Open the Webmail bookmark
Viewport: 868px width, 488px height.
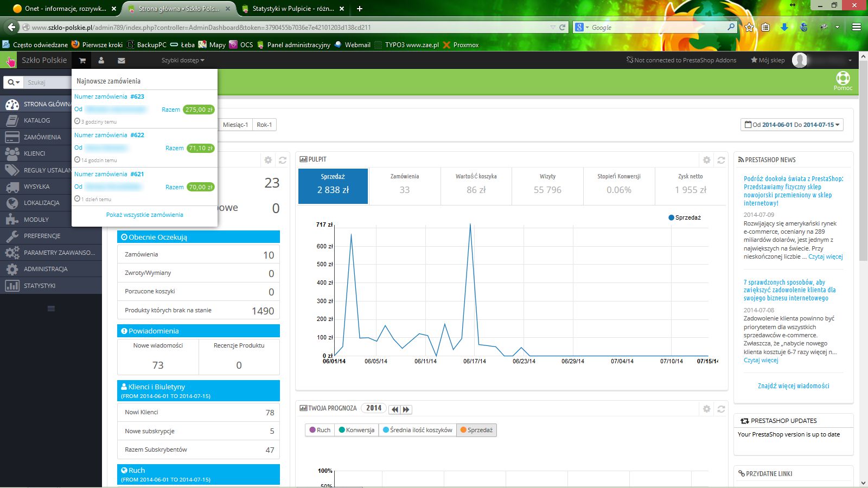[353, 45]
